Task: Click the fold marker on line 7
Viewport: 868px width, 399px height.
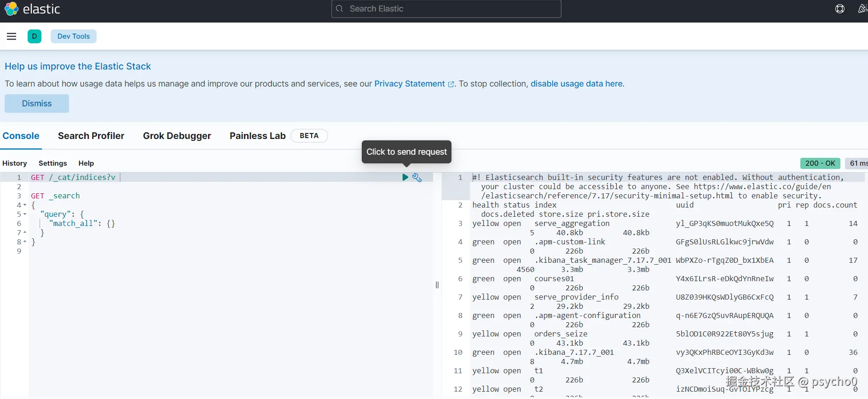Action: [25, 233]
